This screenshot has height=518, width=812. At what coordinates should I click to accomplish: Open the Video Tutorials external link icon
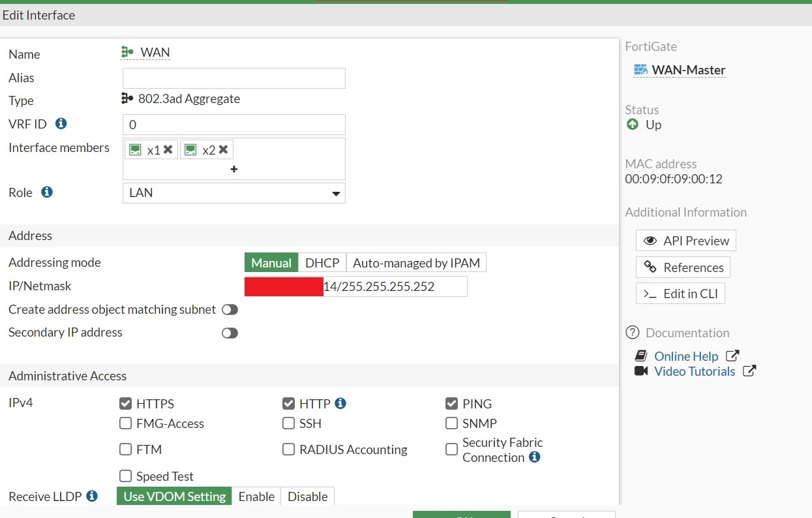click(x=749, y=371)
